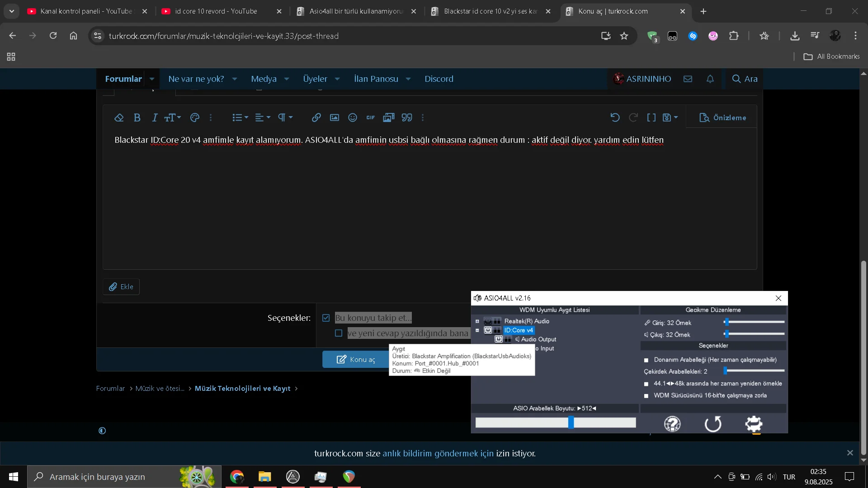Enable 44.1-48k resample checkbox

click(x=646, y=384)
